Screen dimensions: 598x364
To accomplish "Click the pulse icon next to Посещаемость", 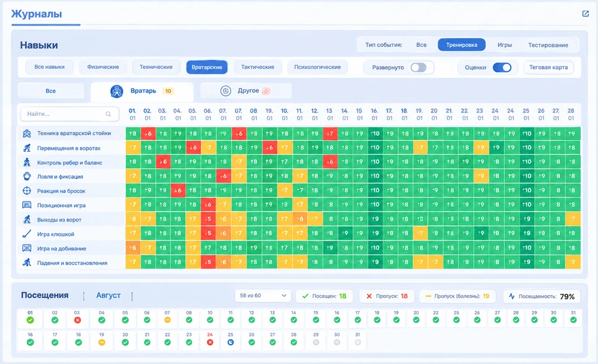I will [511, 296].
